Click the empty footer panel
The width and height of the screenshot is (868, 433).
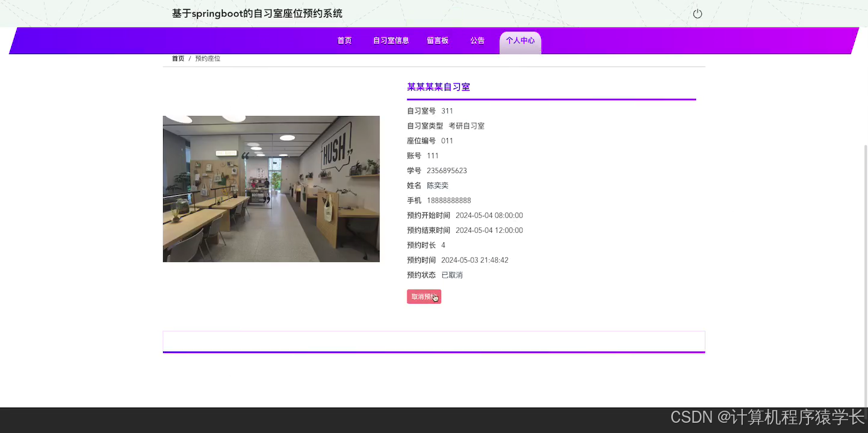pos(433,340)
